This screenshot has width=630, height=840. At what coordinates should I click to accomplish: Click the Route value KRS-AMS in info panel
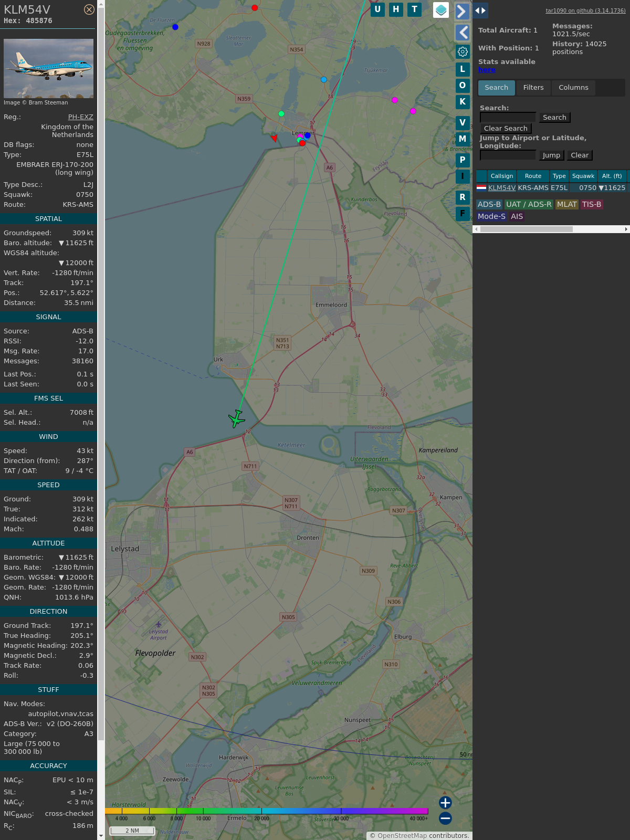78,205
